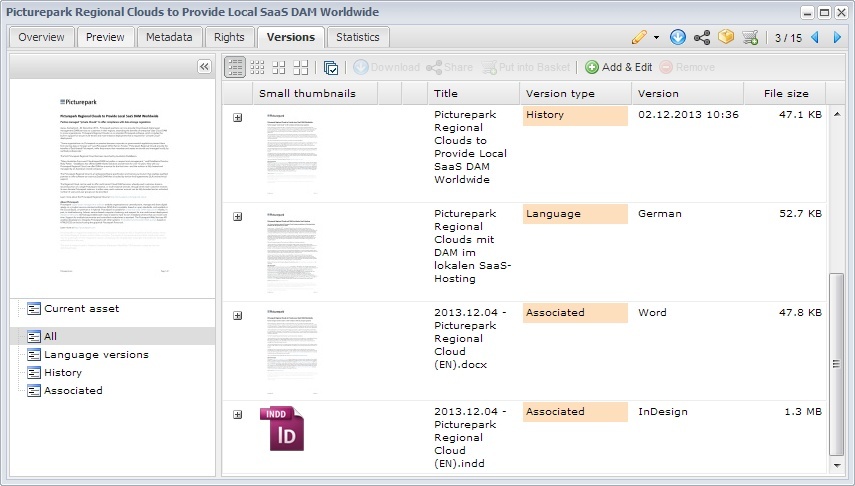The height and width of the screenshot is (486, 855).
Task: Click the History version type cell
Action: [575, 116]
